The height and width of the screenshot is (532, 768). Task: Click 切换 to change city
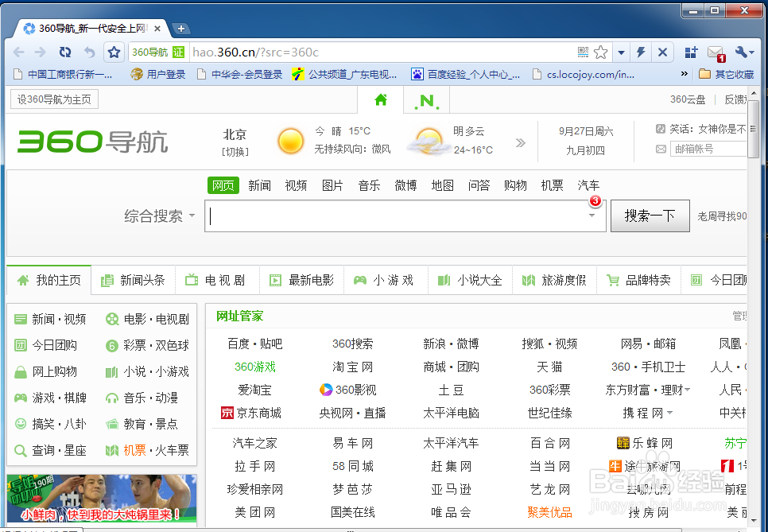[x=235, y=152]
